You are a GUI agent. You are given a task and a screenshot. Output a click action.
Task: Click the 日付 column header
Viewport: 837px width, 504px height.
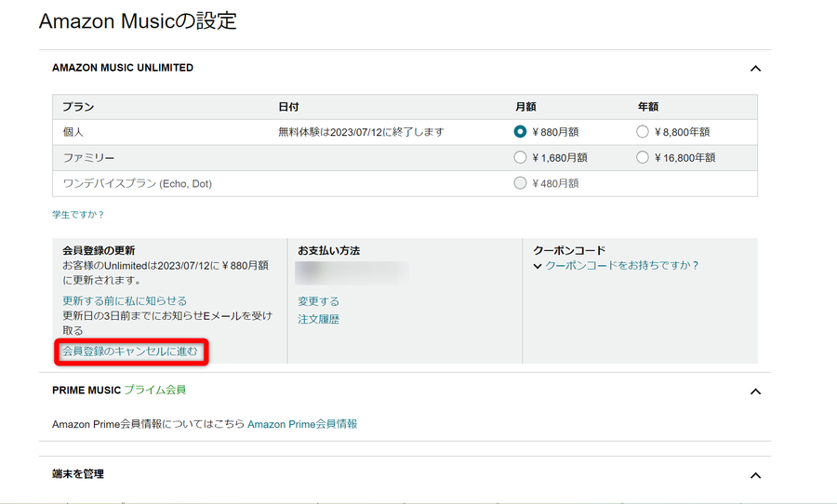pyautogui.click(x=288, y=107)
